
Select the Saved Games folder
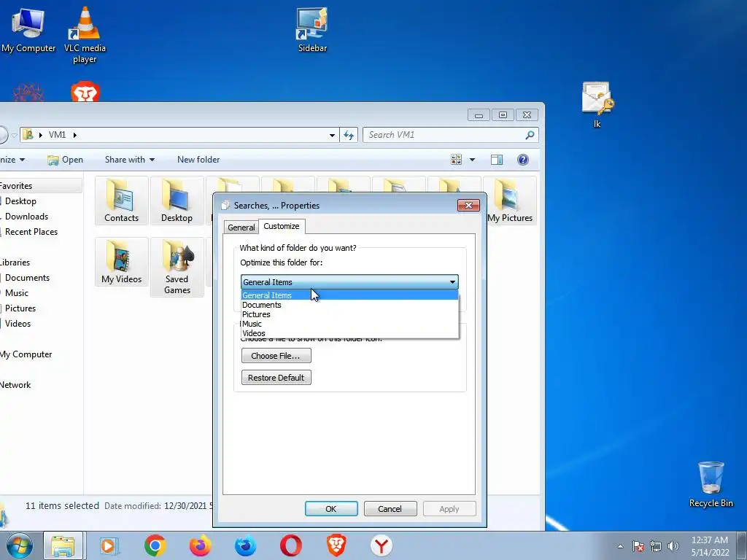177,267
